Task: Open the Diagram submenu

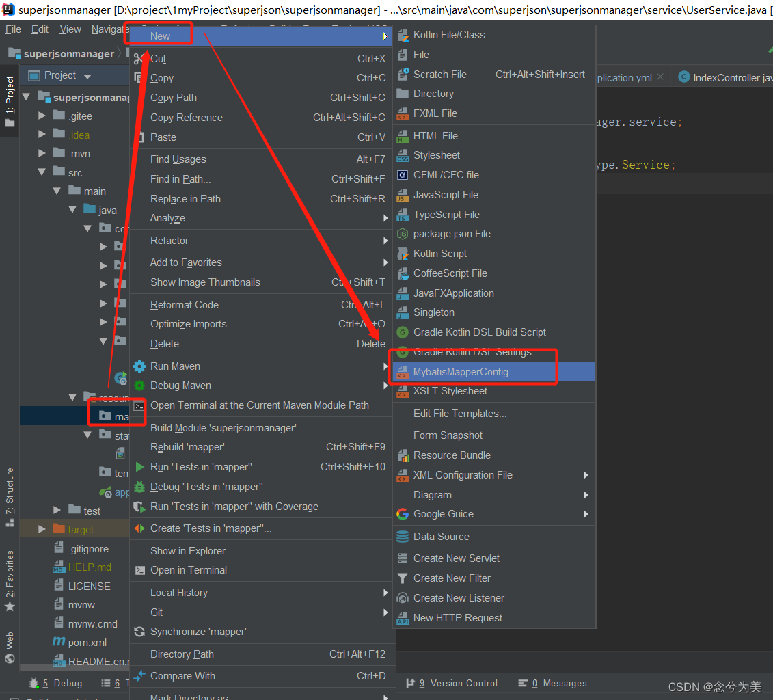Action: (x=494, y=495)
